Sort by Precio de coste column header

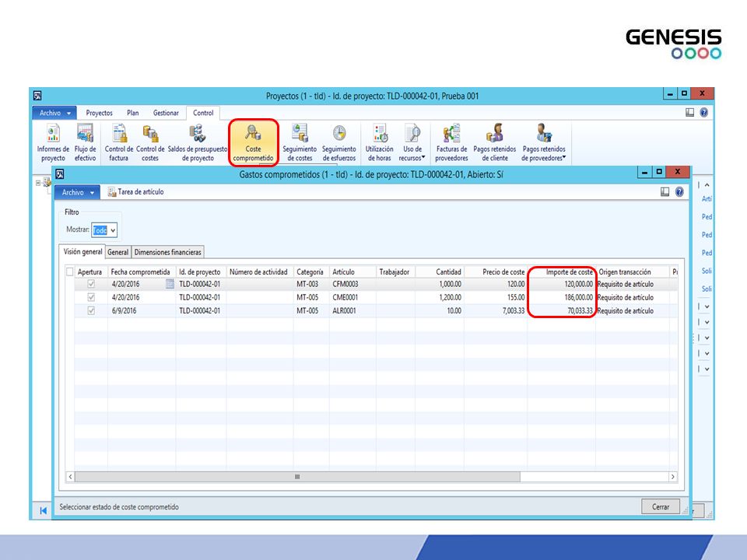coord(496,272)
